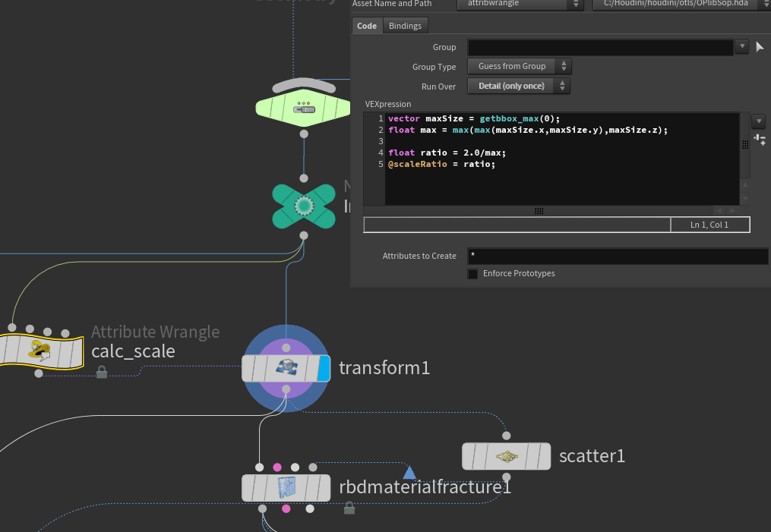Image resolution: width=771 pixels, height=532 pixels.
Task: Click the teal X-shaped null node
Action: pyautogui.click(x=304, y=206)
